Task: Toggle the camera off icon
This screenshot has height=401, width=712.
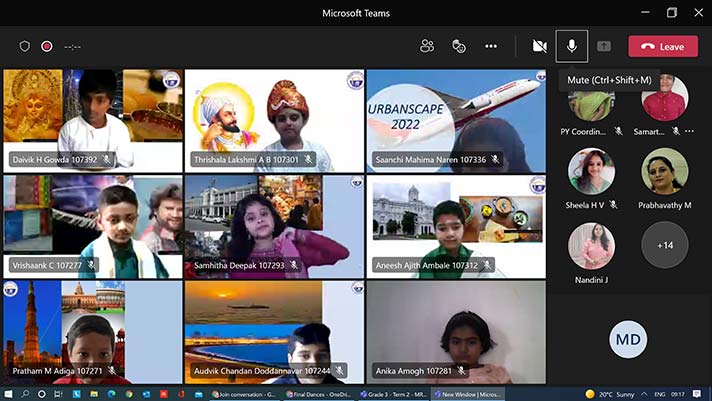Action: (x=540, y=46)
